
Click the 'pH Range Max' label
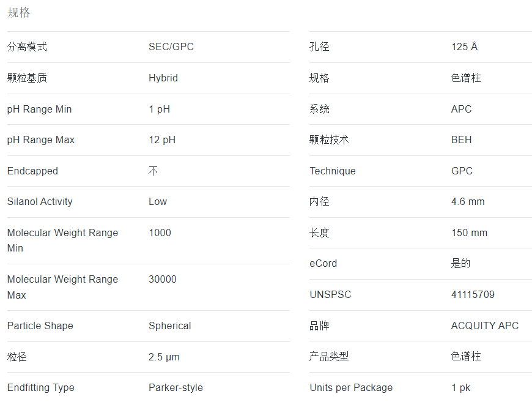pyautogui.click(x=41, y=140)
